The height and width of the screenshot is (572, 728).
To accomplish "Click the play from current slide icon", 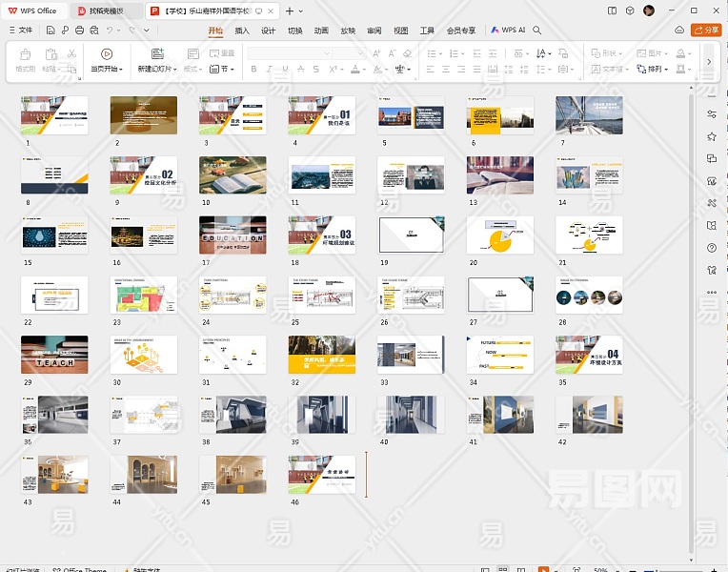I will tap(107, 53).
